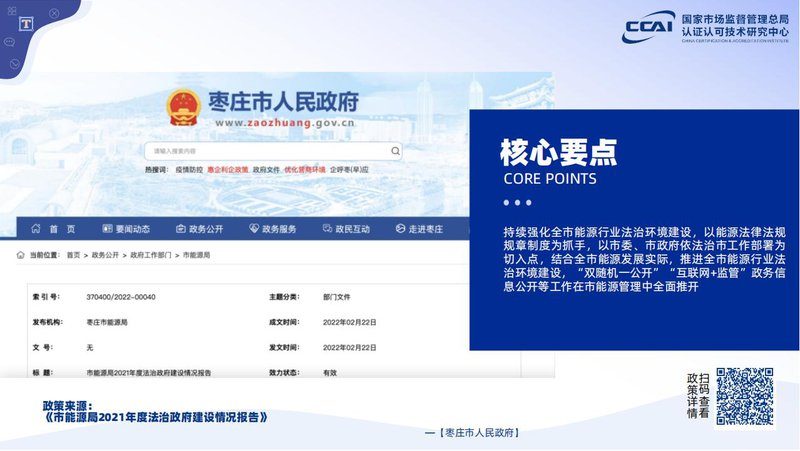Open the 要闻动态 navigation tab
Image resolution: width=800 pixels, height=451 pixels.
133,229
